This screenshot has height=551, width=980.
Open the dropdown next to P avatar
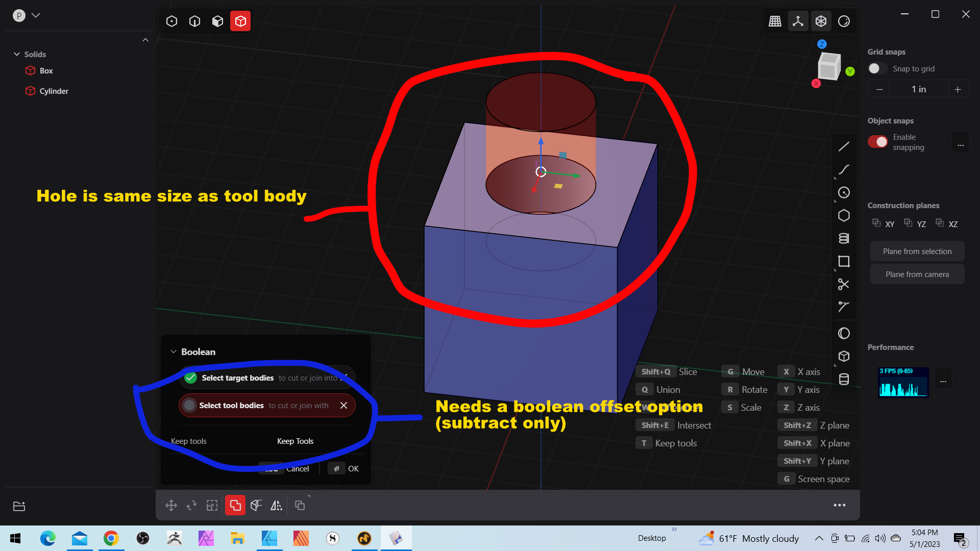[36, 15]
